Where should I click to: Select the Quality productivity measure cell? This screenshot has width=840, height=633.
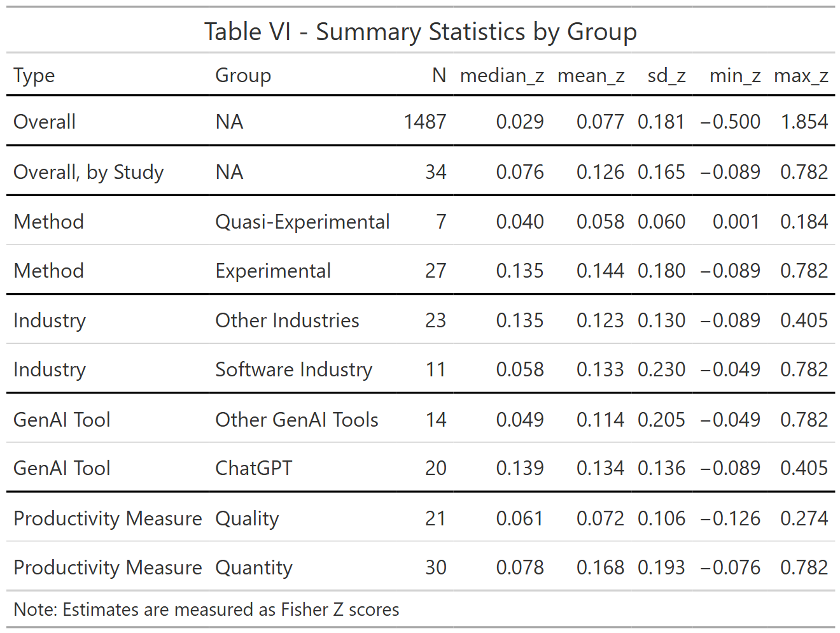click(x=247, y=519)
